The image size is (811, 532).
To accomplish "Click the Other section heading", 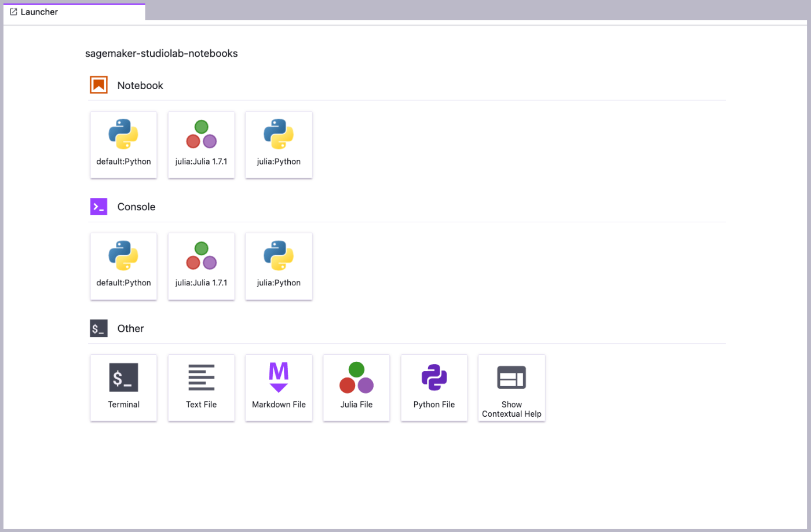I will (130, 328).
